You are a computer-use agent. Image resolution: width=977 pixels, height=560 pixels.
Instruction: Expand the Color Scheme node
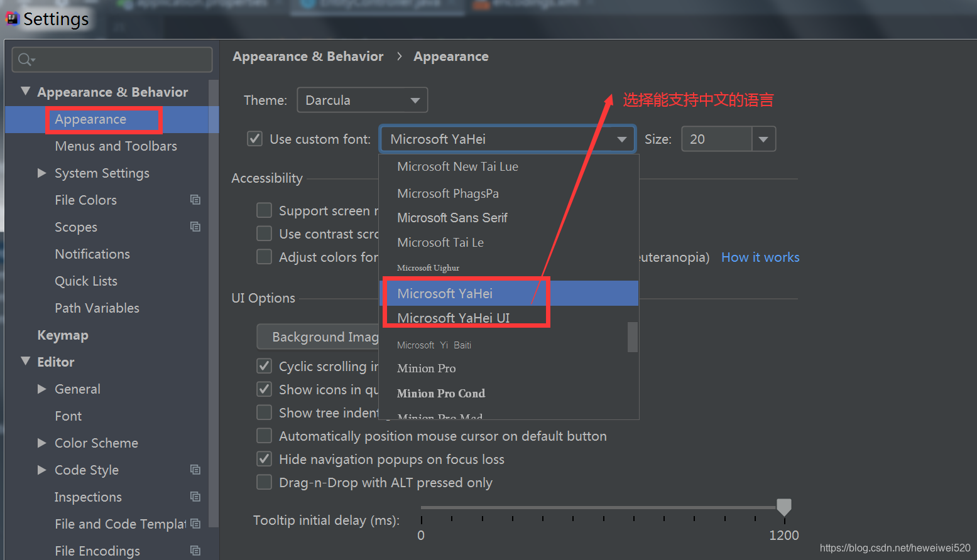pos(42,443)
